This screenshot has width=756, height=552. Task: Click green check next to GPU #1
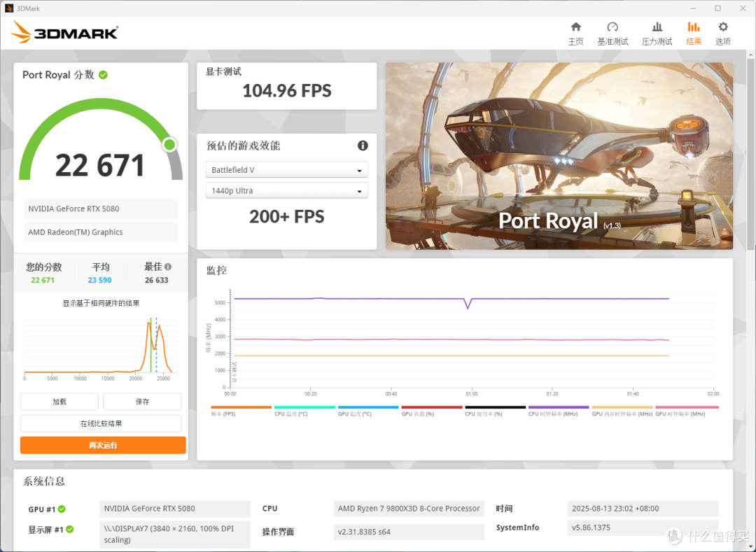click(62, 509)
